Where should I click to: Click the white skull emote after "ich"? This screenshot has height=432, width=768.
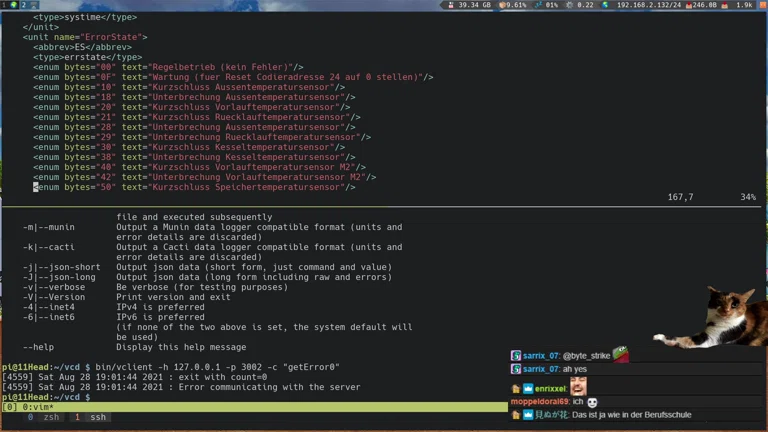click(592, 402)
